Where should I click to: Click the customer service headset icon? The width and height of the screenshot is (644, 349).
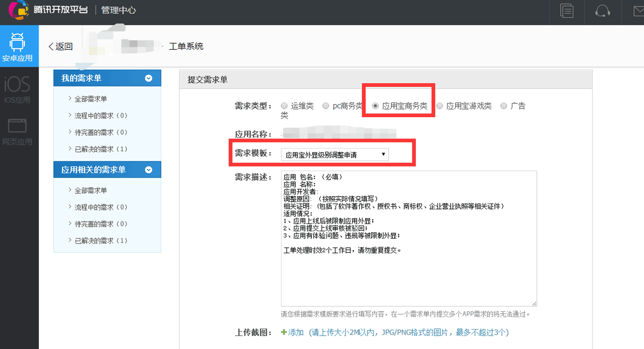(x=602, y=11)
